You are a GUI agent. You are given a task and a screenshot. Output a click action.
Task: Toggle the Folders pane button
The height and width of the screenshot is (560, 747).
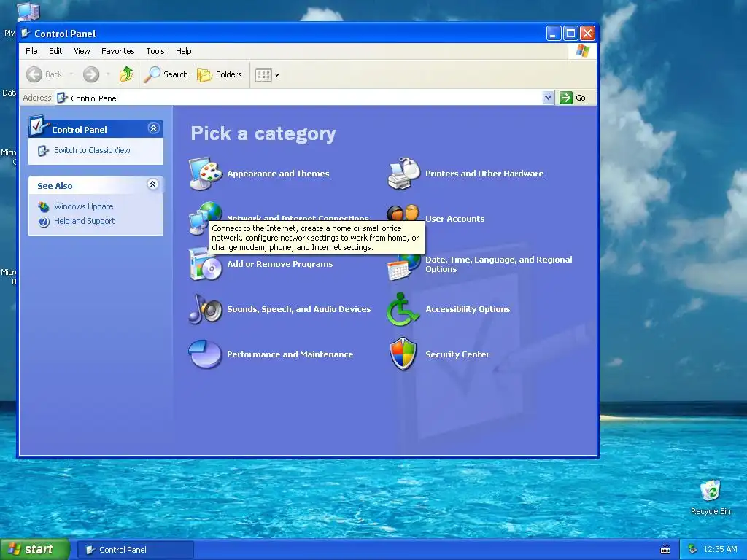[220, 74]
